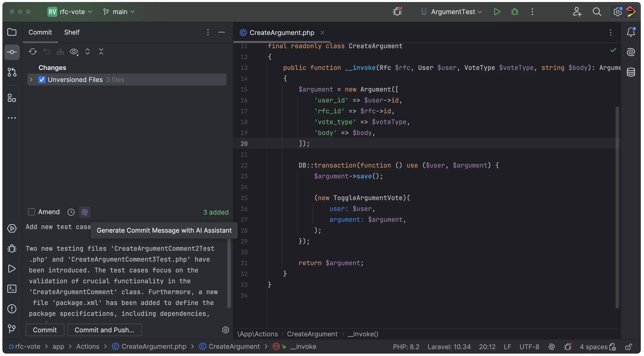Viewport: 644px width, 356px height.
Task: Uncheck the Unversioned Files checkbox
Action: coord(42,80)
